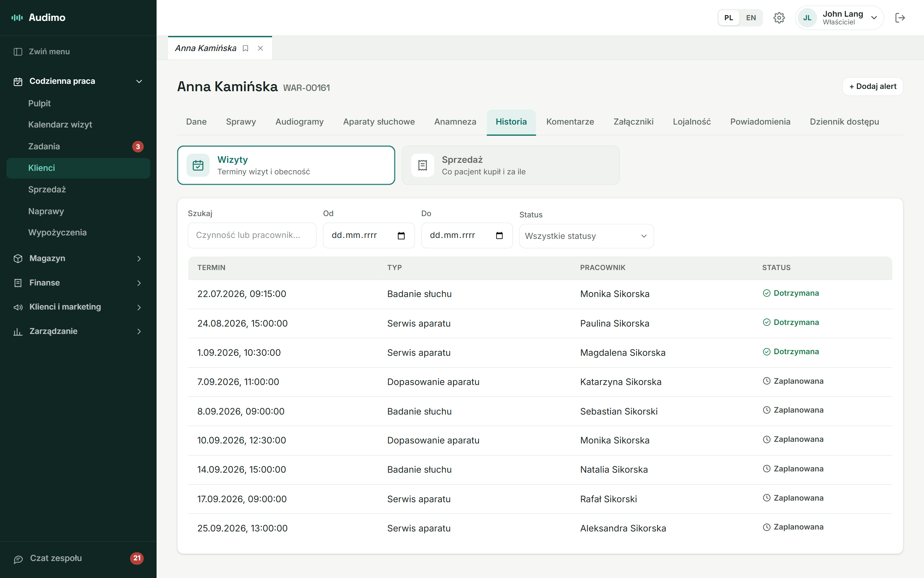The height and width of the screenshot is (578, 924).
Task: Click Dotrzymana status for Paulina Sikorska
Action: pyautogui.click(x=791, y=322)
